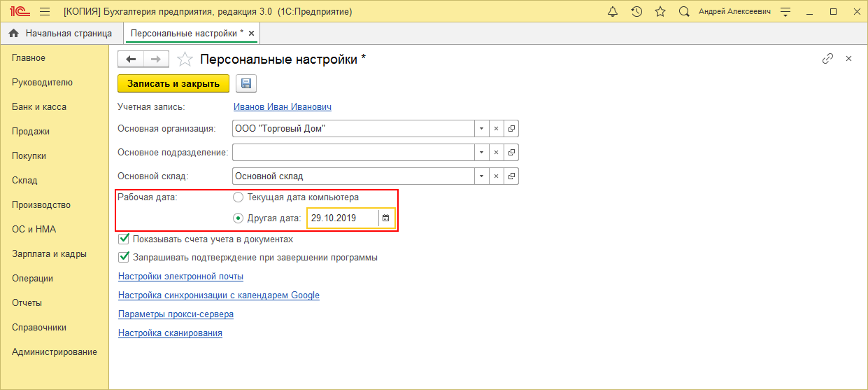
Task: Clear the Основной склад field
Action: point(496,176)
